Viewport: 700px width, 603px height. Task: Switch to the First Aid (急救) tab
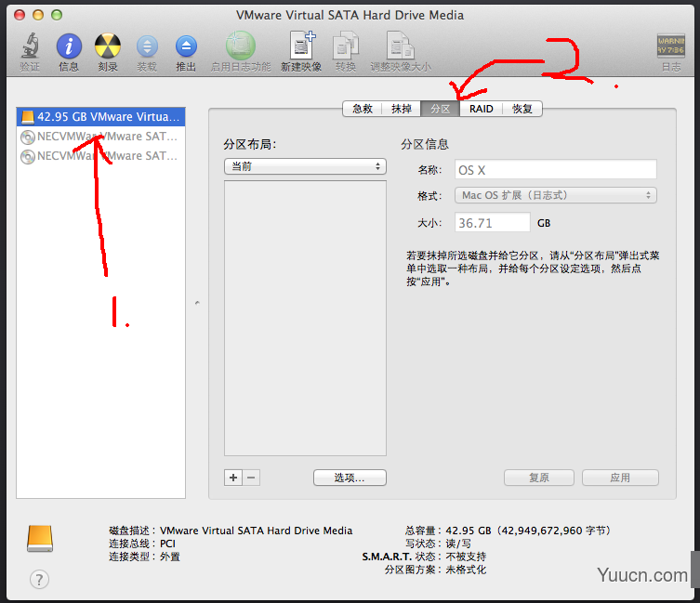click(x=362, y=109)
